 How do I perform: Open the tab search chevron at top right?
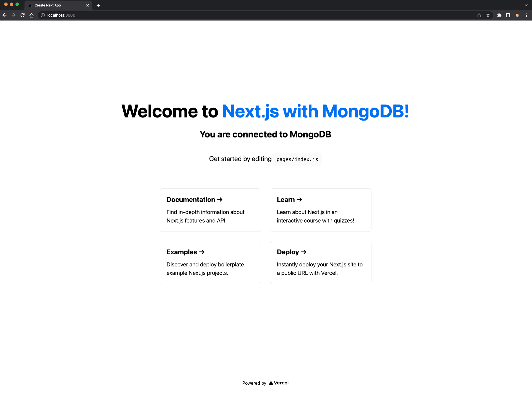(x=526, y=5)
